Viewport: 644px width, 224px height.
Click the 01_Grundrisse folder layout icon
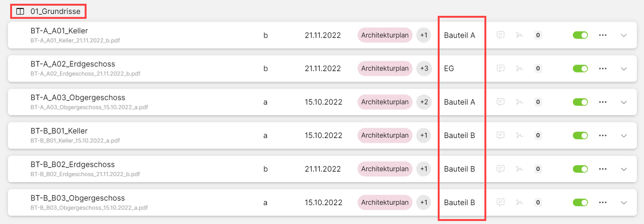pos(20,11)
